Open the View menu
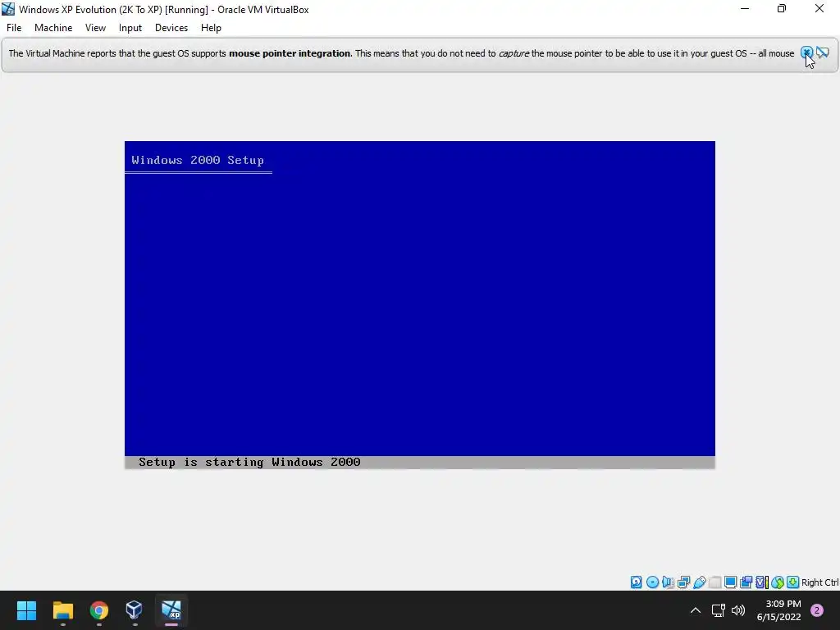840x630 pixels. (x=95, y=28)
